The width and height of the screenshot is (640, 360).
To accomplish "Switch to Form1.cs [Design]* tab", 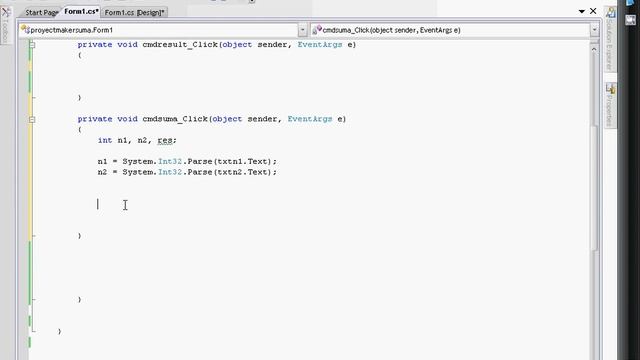I will pyautogui.click(x=134, y=12).
